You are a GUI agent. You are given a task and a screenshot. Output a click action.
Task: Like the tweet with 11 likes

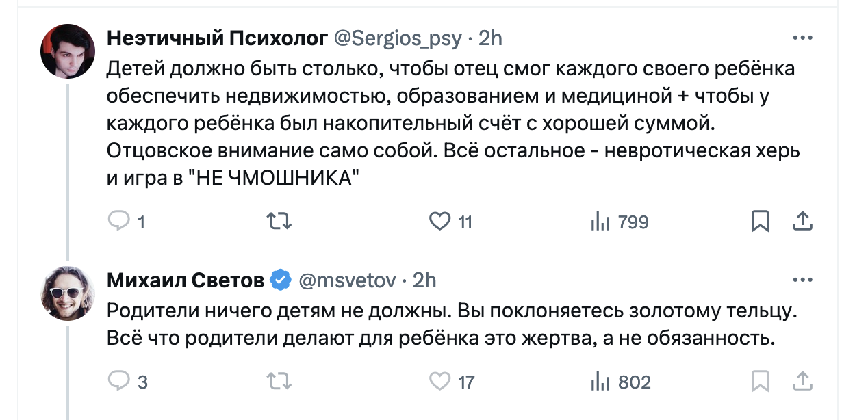point(439,221)
